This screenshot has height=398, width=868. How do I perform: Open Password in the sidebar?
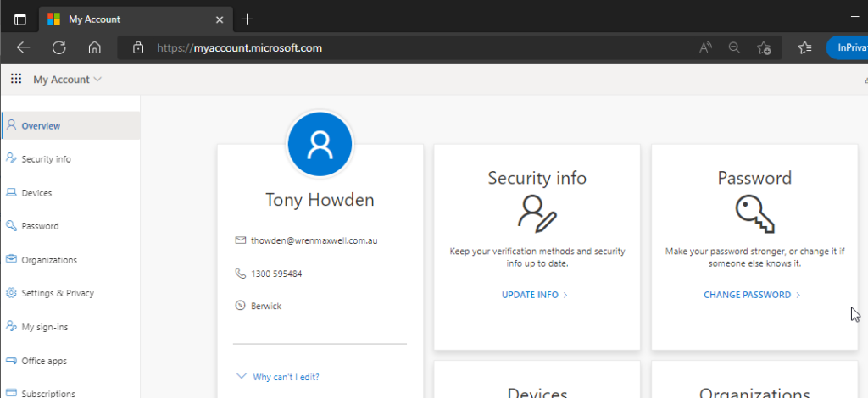[71, 226]
